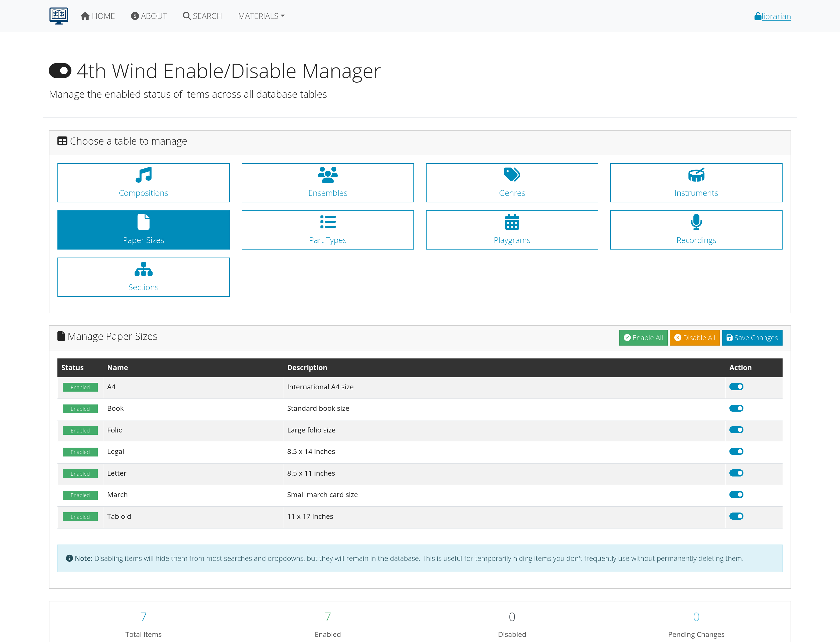Image resolution: width=840 pixels, height=642 pixels.
Task: Open the MATERIALS dropdown menu
Action: click(x=261, y=16)
